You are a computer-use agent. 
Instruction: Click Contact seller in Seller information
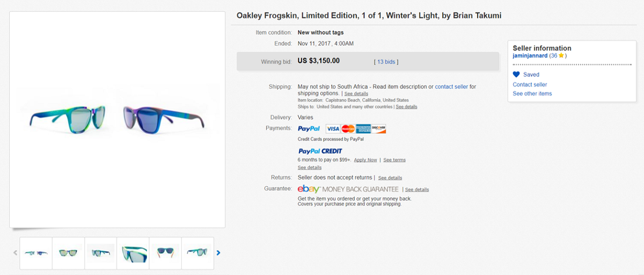click(x=530, y=84)
